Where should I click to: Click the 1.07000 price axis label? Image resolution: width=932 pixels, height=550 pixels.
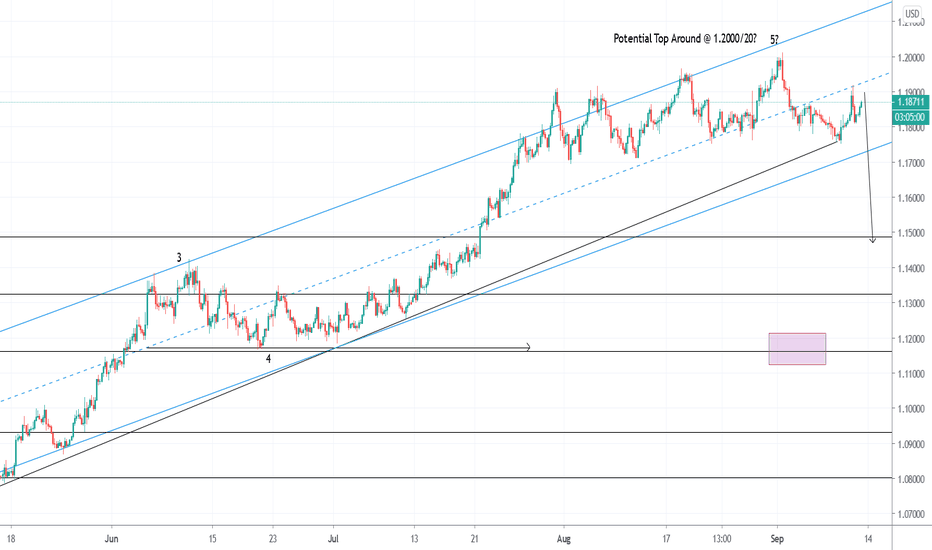[x=911, y=514]
